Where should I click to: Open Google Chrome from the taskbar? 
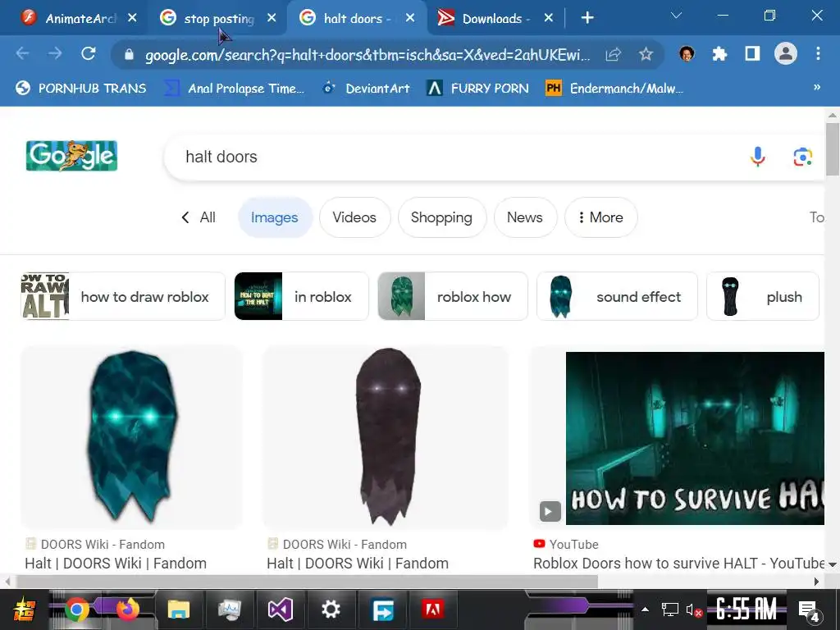tap(76, 609)
